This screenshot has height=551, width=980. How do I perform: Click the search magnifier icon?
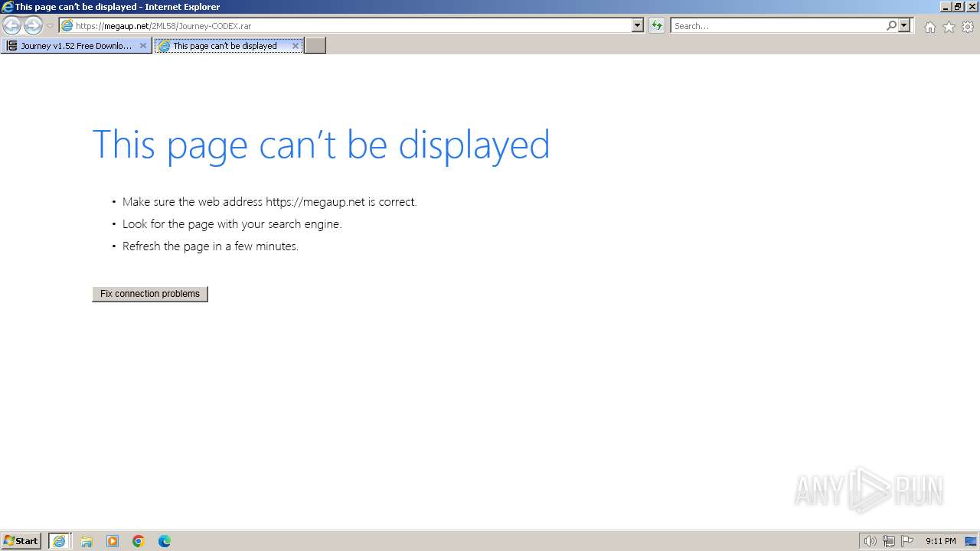[891, 26]
